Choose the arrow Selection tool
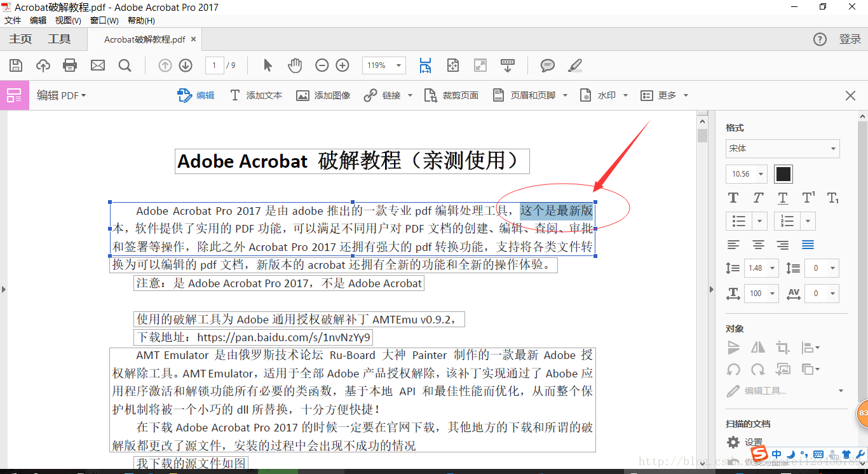 pyautogui.click(x=268, y=65)
